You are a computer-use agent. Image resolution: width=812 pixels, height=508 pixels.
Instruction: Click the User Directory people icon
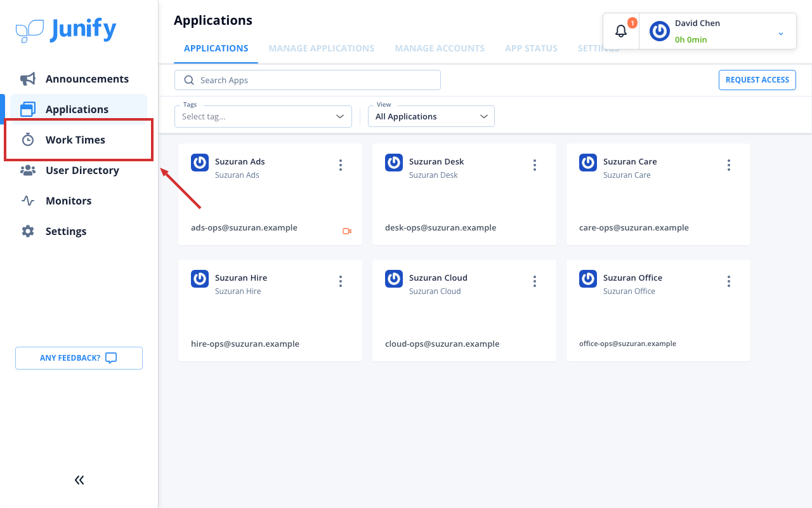coord(28,170)
